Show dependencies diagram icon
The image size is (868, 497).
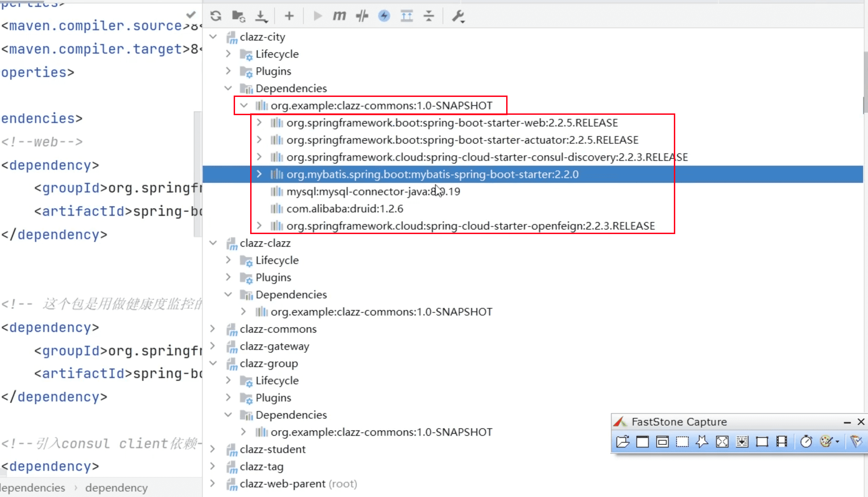pos(407,16)
